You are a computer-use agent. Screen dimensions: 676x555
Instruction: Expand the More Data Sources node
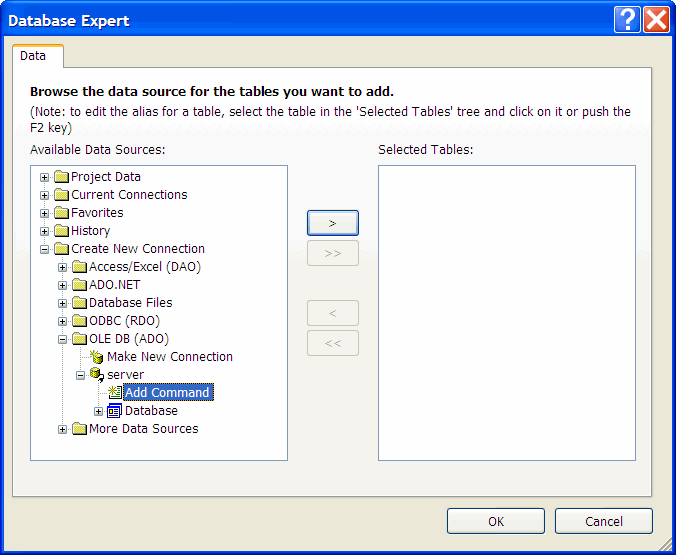coord(63,429)
